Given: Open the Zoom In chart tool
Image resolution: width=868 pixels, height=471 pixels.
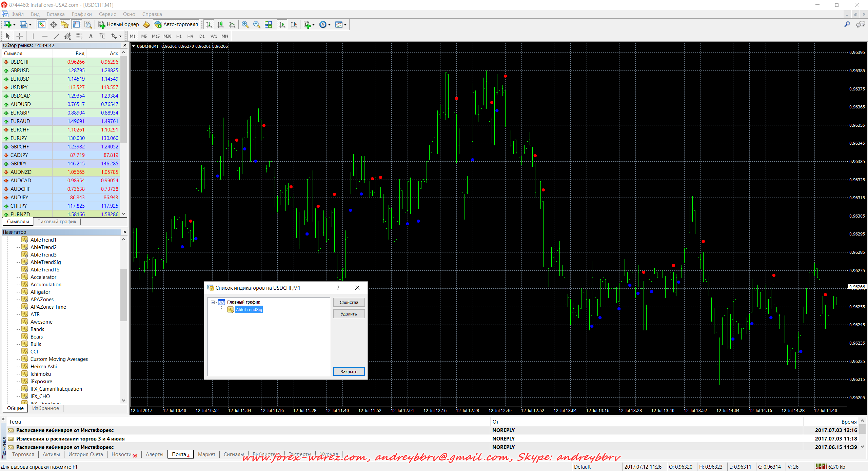Looking at the screenshot, I should point(245,24).
